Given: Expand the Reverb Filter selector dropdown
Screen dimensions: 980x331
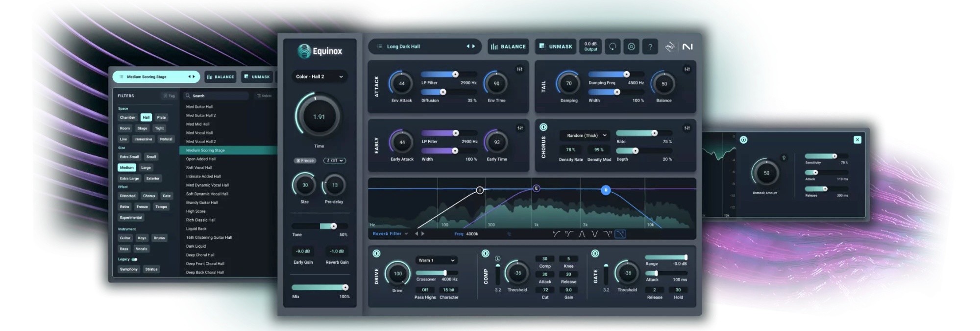Looking at the screenshot, I should pyautogui.click(x=391, y=234).
